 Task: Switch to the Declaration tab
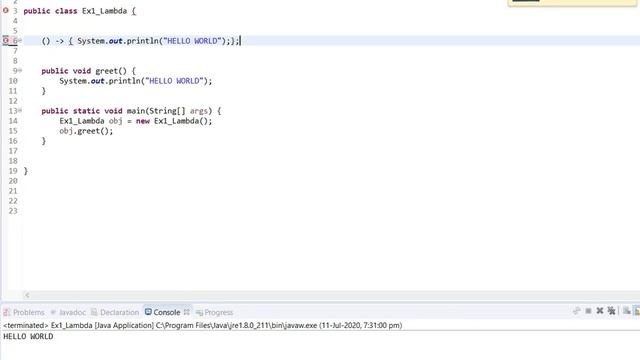click(115, 312)
